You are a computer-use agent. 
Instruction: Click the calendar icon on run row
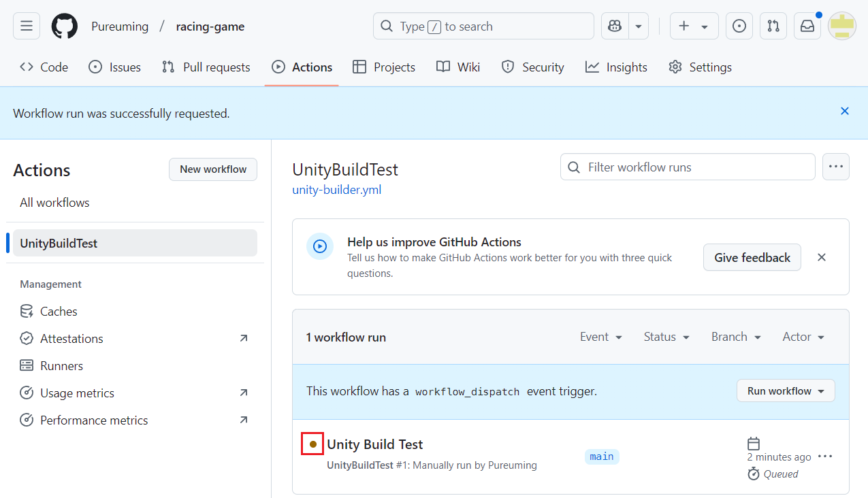click(x=754, y=444)
